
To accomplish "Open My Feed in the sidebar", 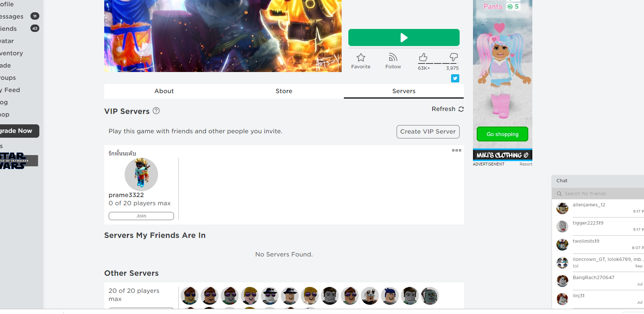I will pyautogui.click(x=10, y=90).
